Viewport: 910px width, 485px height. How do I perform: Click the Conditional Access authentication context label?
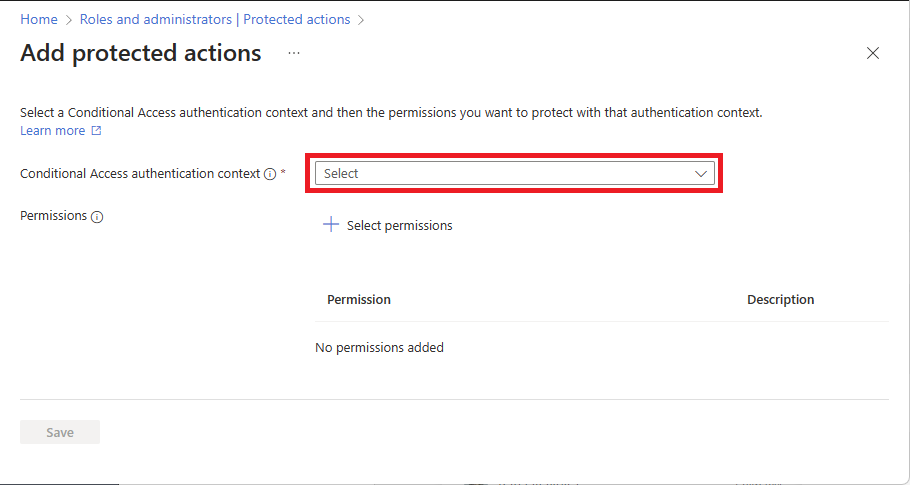[x=139, y=173]
